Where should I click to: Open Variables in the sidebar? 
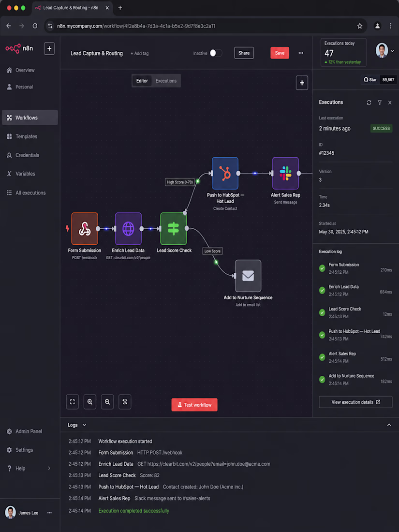(x=21, y=174)
